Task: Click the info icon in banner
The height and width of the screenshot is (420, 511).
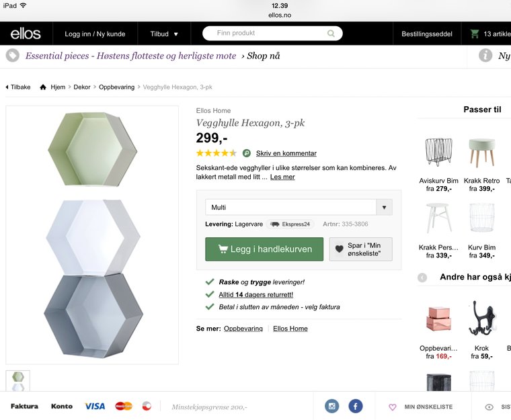Action: click(485, 56)
